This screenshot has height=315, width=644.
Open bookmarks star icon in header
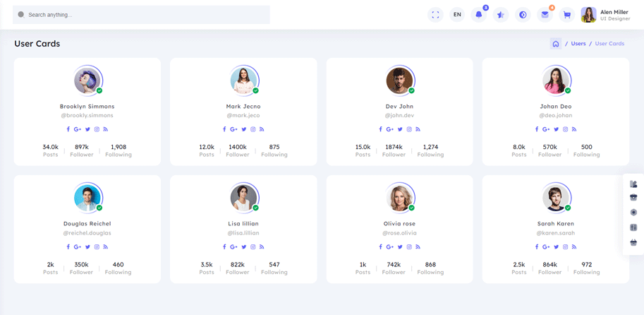pyautogui.click(x=501, y=15)
